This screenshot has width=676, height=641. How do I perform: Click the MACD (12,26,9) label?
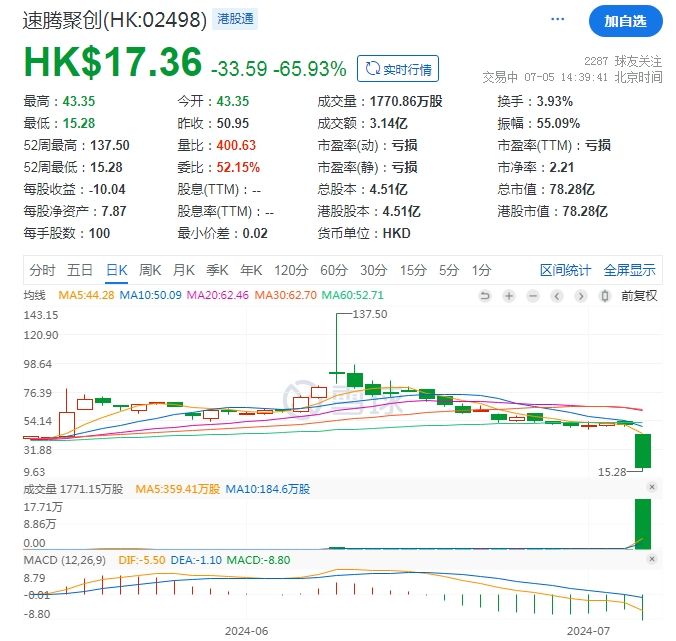tap(65, 560)
